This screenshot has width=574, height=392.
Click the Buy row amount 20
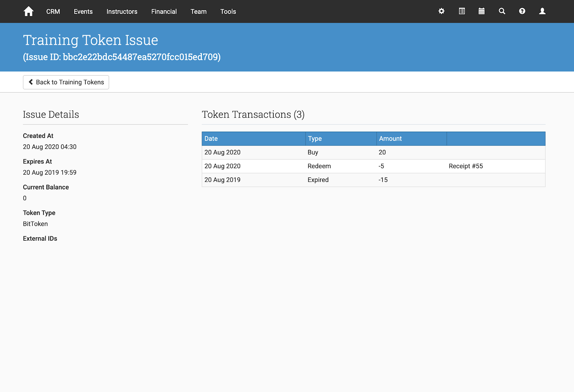click(x=411, y=152)
